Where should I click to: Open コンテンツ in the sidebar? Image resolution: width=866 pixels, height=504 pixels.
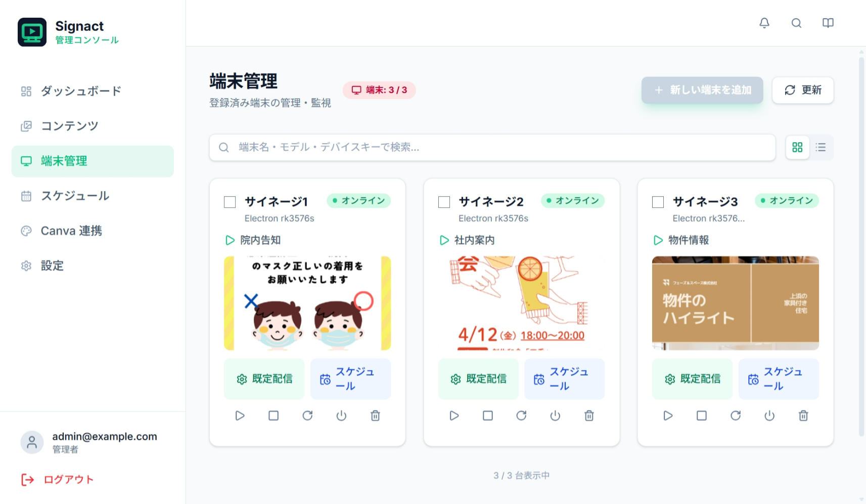point(93,126)
